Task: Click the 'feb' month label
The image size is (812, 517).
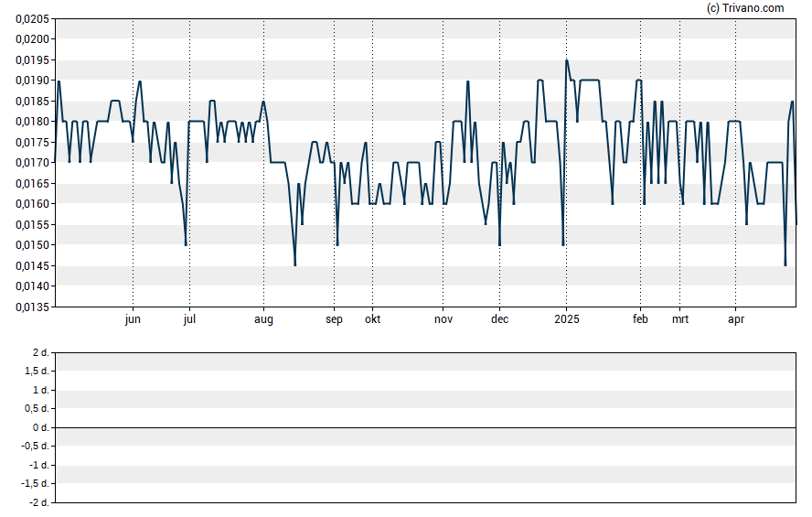Action: pyautogui.click(x=640, y=319)
